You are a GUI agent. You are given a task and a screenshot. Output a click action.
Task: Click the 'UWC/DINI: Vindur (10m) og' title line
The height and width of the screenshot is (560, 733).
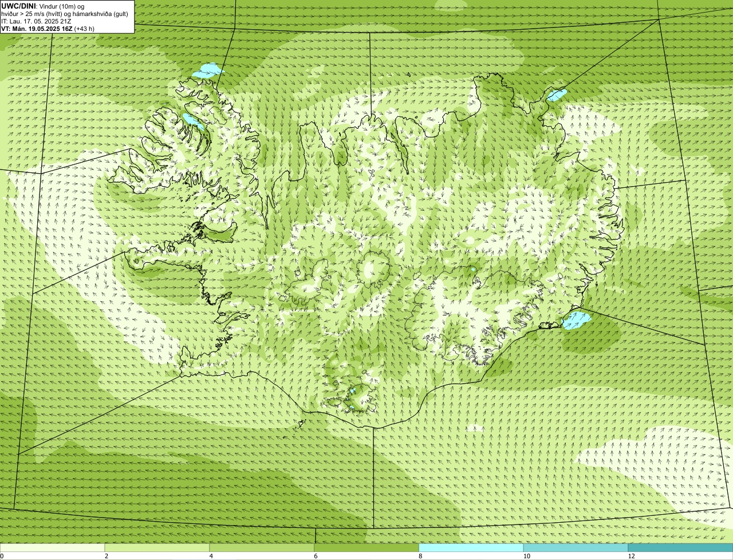tap(42, 6)
